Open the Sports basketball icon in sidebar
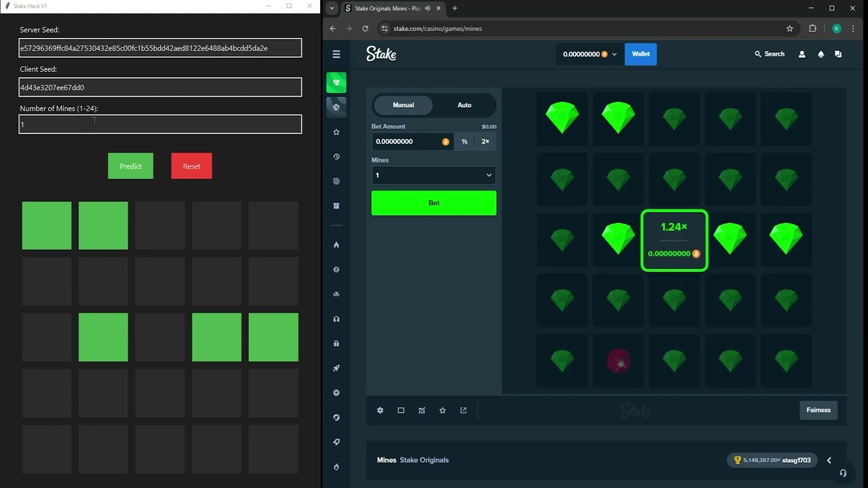The width and height of the screenshot is (868, 488). (336, 107)
